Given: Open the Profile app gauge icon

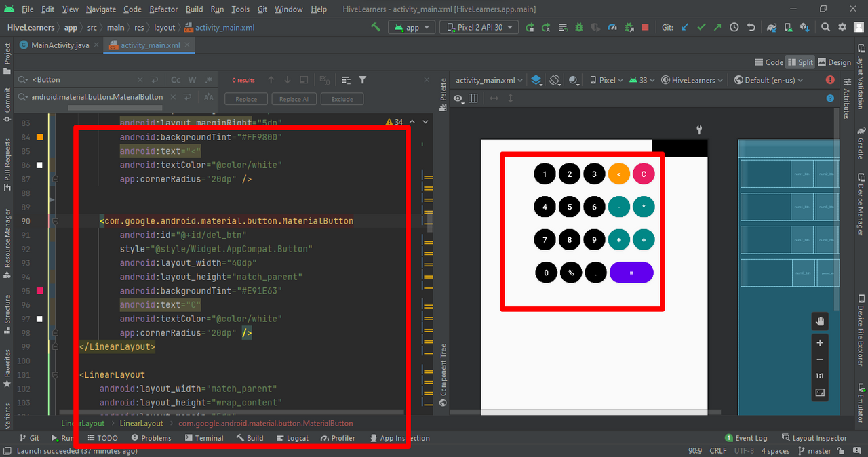Looking at the screenshot, I should pos(612,28).
